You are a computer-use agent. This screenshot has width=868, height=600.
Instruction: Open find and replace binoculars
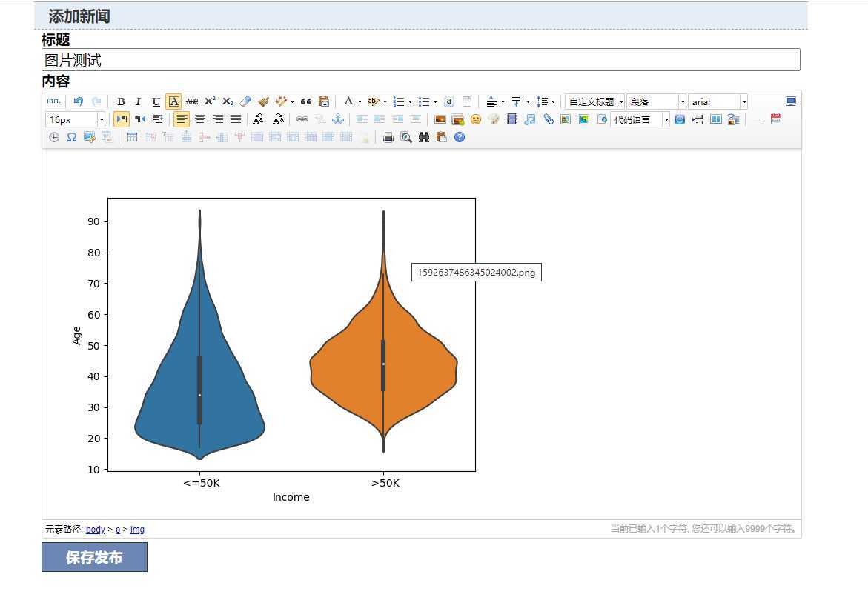[423, 137]
